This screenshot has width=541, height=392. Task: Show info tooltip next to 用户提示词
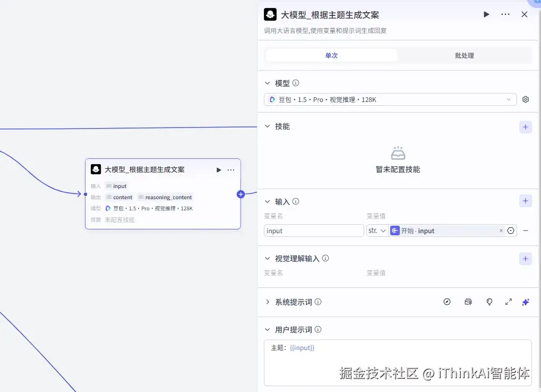tap(318, 329)
